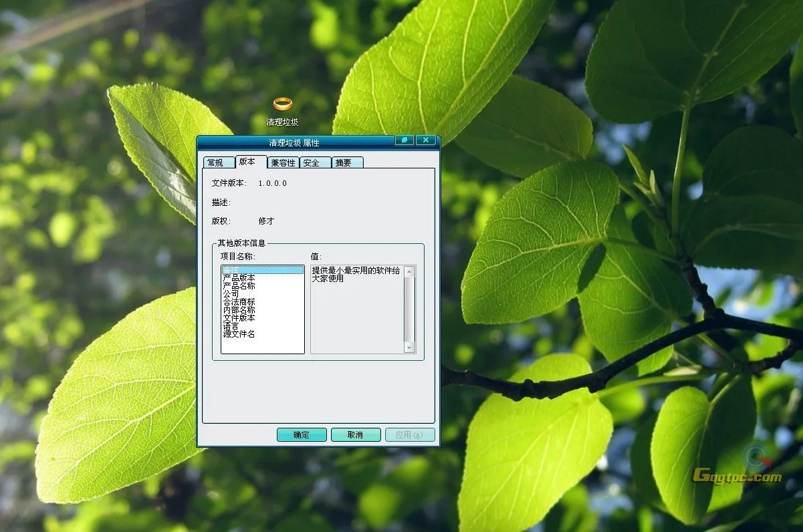Confirm with the 确定 button
The image size is (803, 532).
[302, 435]
